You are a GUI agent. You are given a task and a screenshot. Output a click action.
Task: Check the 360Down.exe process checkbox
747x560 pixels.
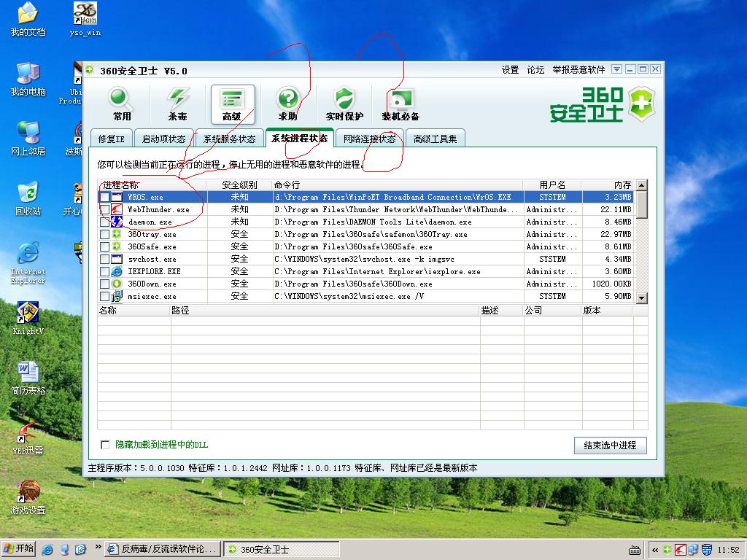(104, 284)
